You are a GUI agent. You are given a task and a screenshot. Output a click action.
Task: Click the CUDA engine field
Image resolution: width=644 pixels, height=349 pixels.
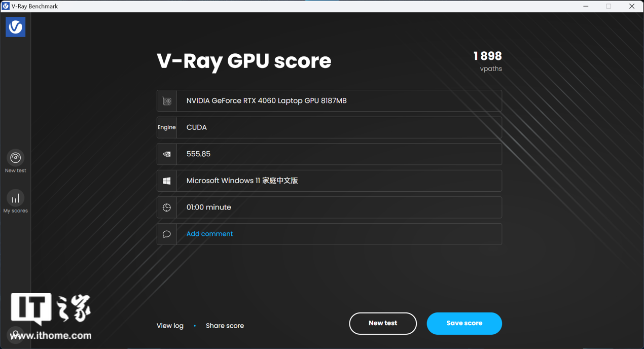click(339, 127)
